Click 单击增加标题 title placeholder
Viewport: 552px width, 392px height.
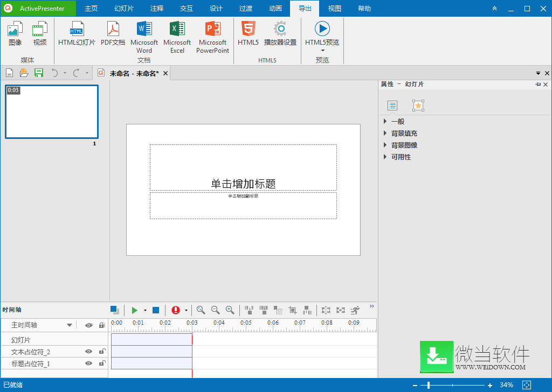tap(243, 167)
